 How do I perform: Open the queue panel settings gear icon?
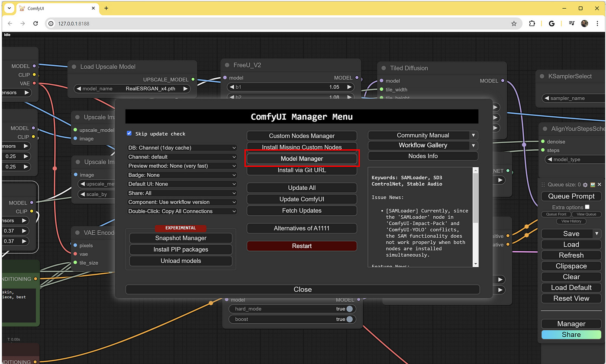585,185
